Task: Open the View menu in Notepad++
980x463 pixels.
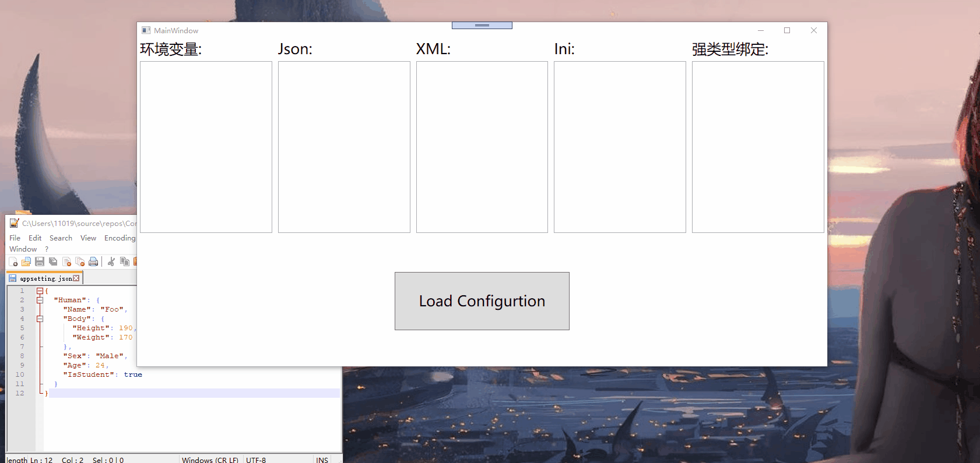Action: (x=88, y=238)
